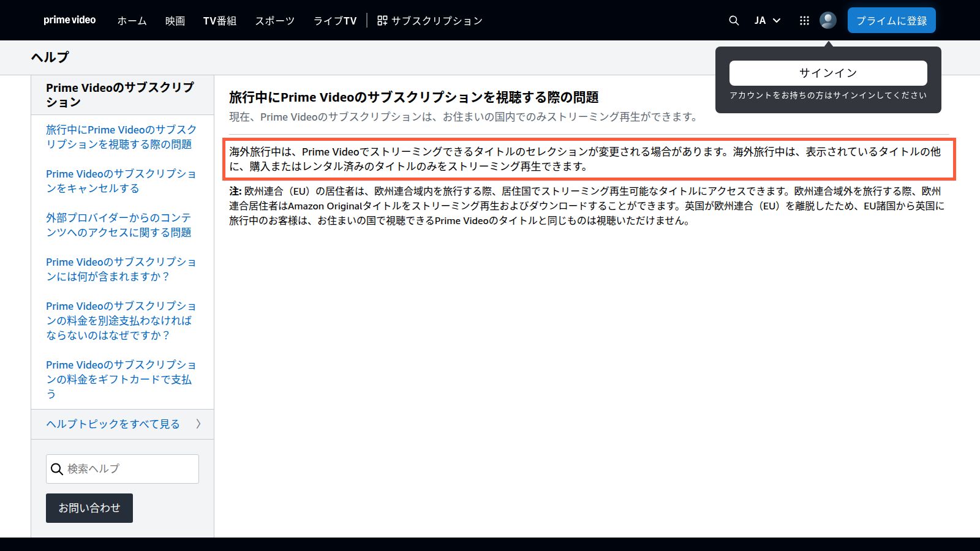Click the prime video logo
The width and height of the screenshot is (980, 551).
[x=69, y=20]
